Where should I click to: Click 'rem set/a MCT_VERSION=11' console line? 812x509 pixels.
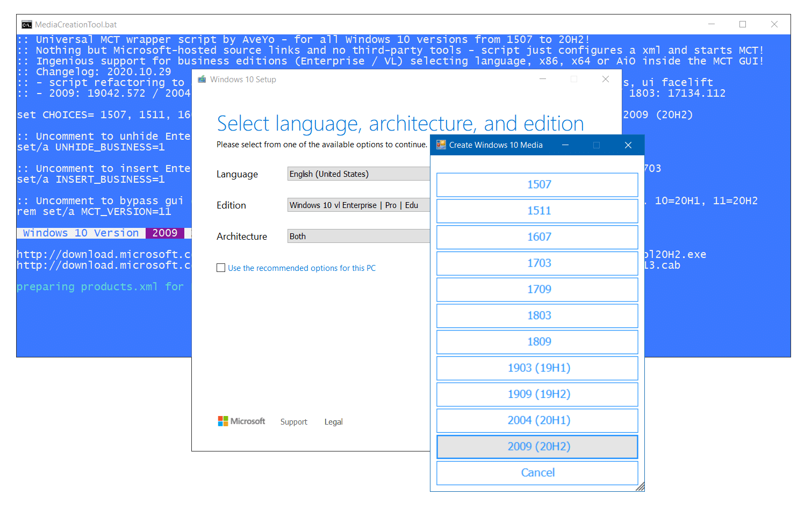point(94,212)
